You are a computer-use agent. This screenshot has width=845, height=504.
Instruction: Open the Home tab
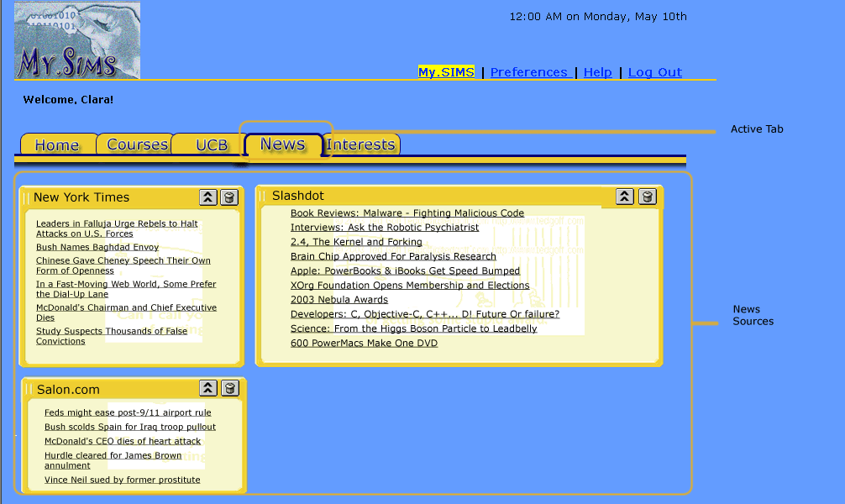pyautogui.click(x=58, y=144)
